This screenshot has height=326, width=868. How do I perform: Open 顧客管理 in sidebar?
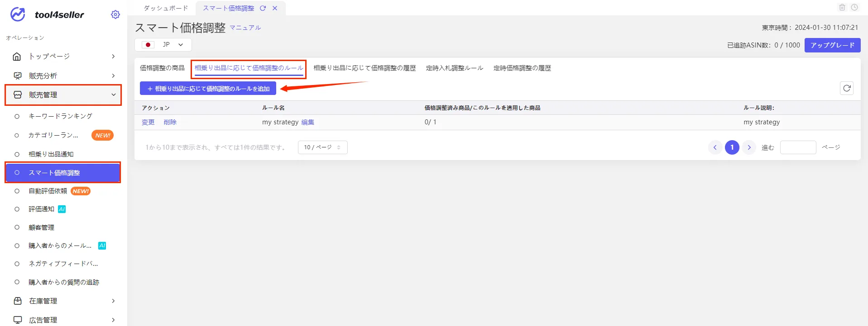41,227
